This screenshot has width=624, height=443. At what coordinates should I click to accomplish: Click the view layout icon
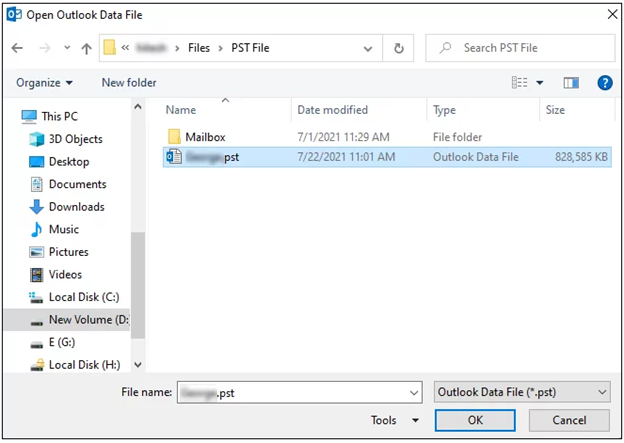pos(519,82)
